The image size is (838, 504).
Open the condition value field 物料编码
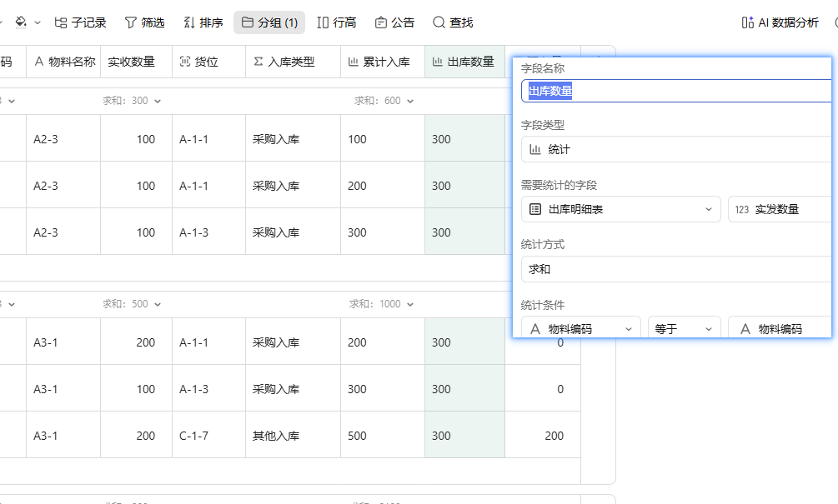(x=780, y=329)
